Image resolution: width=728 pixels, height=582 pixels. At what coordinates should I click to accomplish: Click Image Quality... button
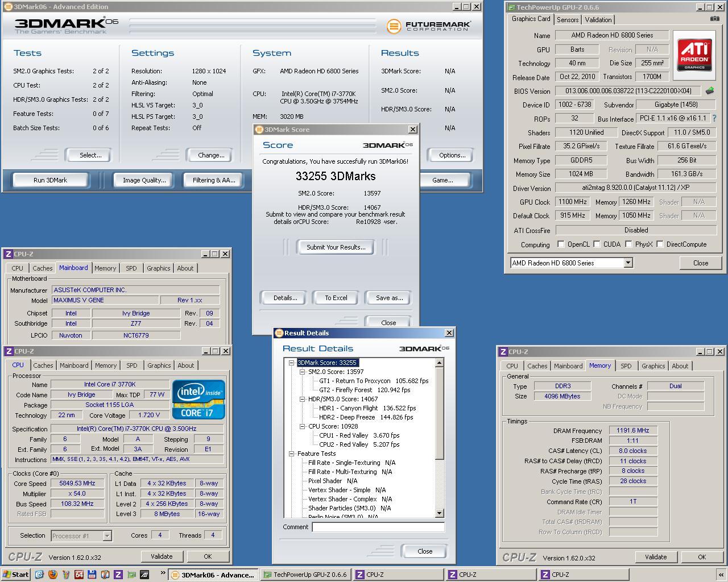click(144, 180)
